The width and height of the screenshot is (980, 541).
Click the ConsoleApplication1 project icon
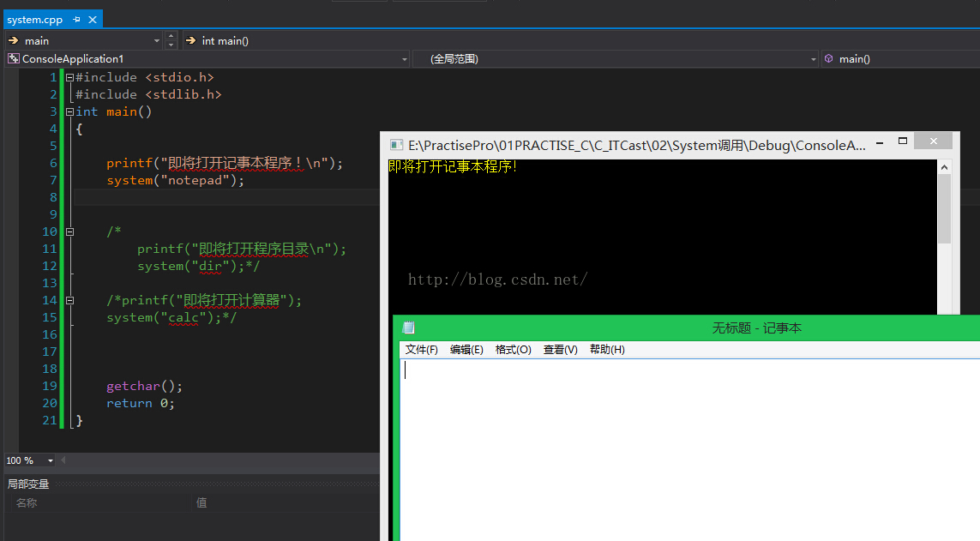[13, 58]
